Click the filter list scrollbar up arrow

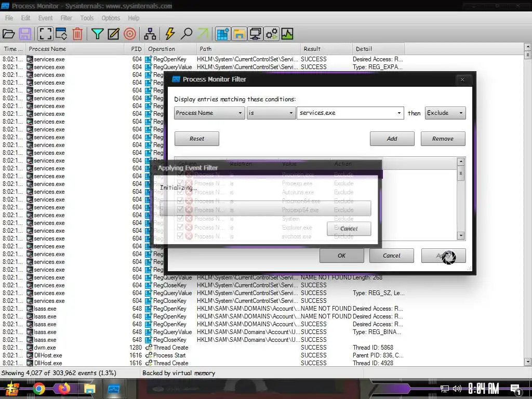(x=461, y=162)
